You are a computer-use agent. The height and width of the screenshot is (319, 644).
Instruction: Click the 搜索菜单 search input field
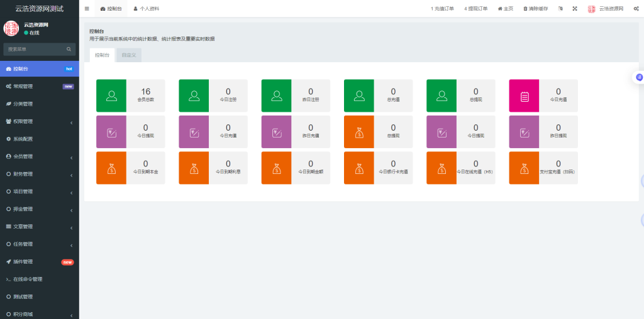pos(35,49)
